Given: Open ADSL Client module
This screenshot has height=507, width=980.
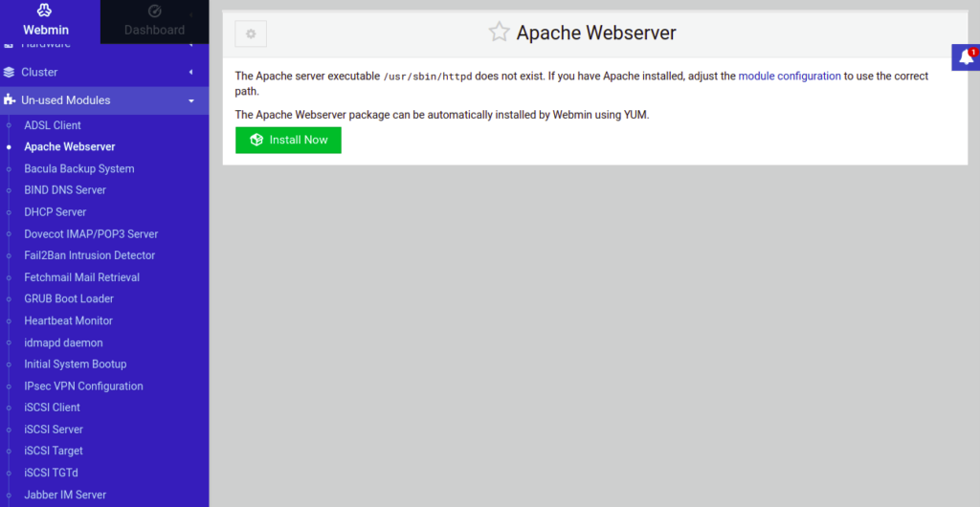Looking at the screenshot, I should 53,125.
